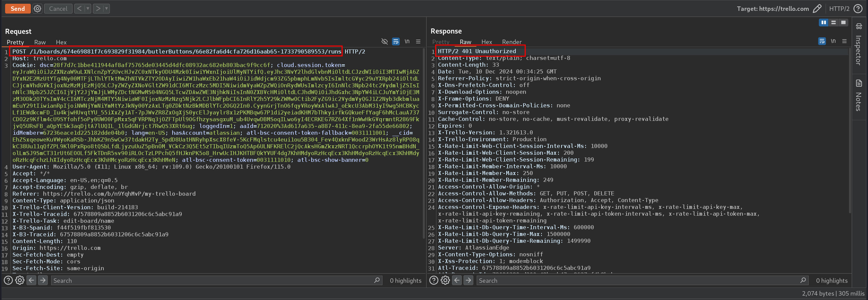Switch Request view to Raw tab
The width and height of the screenshot is (868, 300).
[x=40, y=42]
